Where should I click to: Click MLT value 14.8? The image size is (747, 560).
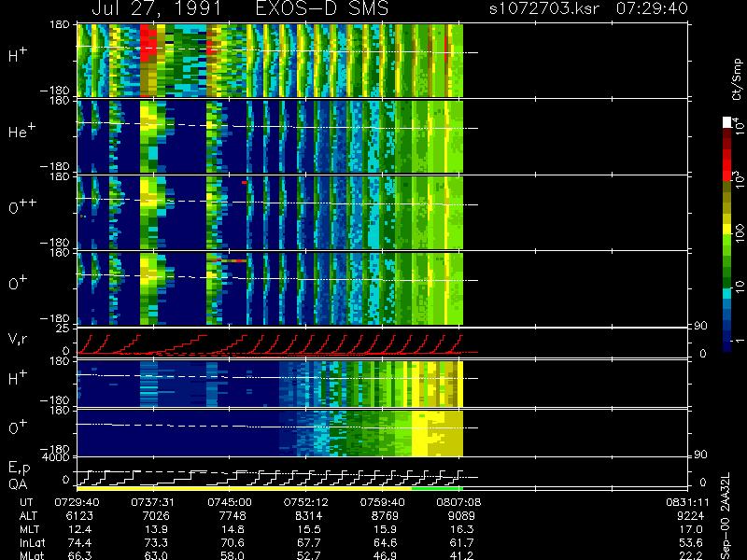point(233,529)
